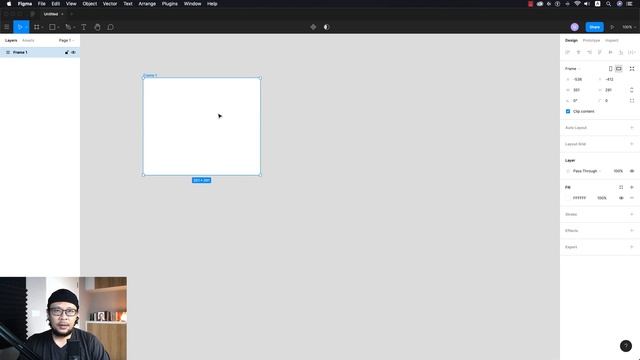Click the Align vertical centers icon

point(610,52)
